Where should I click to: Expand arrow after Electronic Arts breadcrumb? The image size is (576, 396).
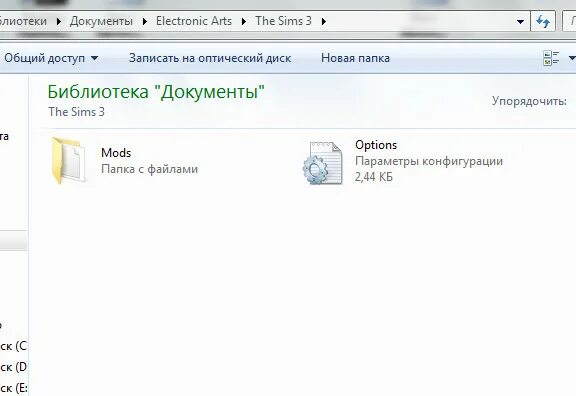coord(244,21)
